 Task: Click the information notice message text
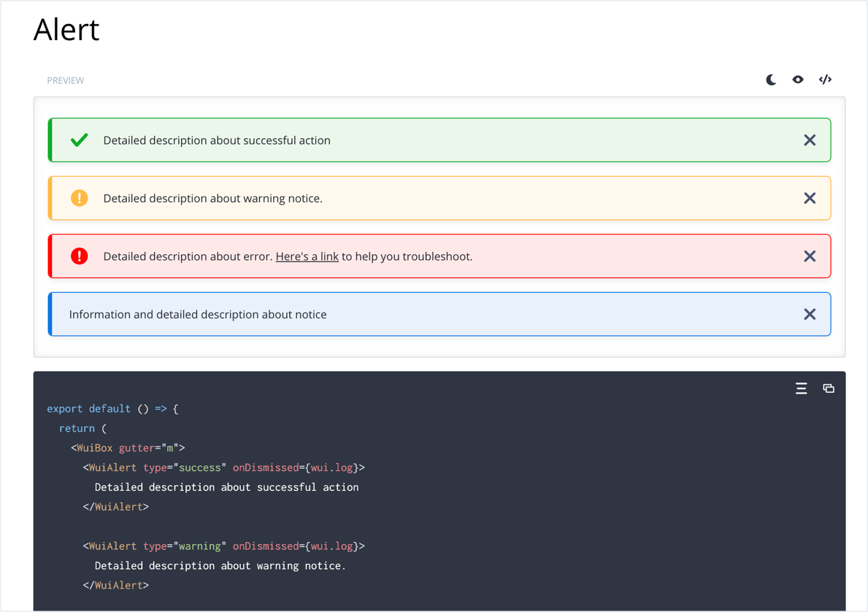coord(198,314)
